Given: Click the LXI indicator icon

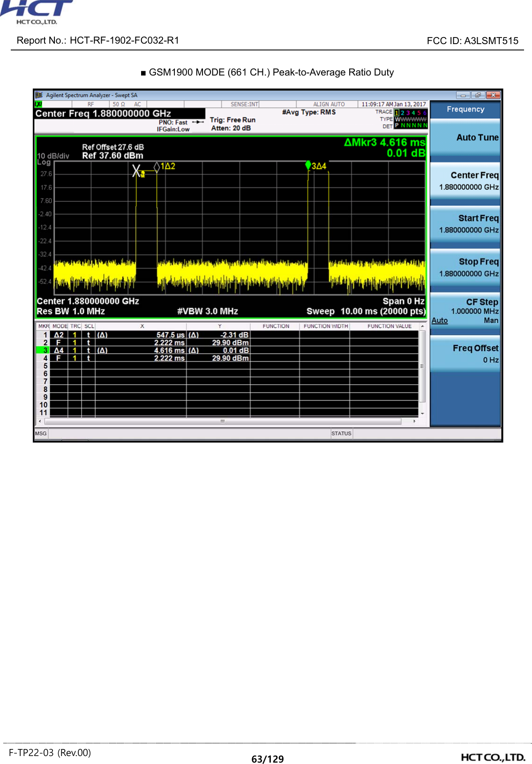Looking at the screenshot, I should pyautogui.click(x=38, y=104).
